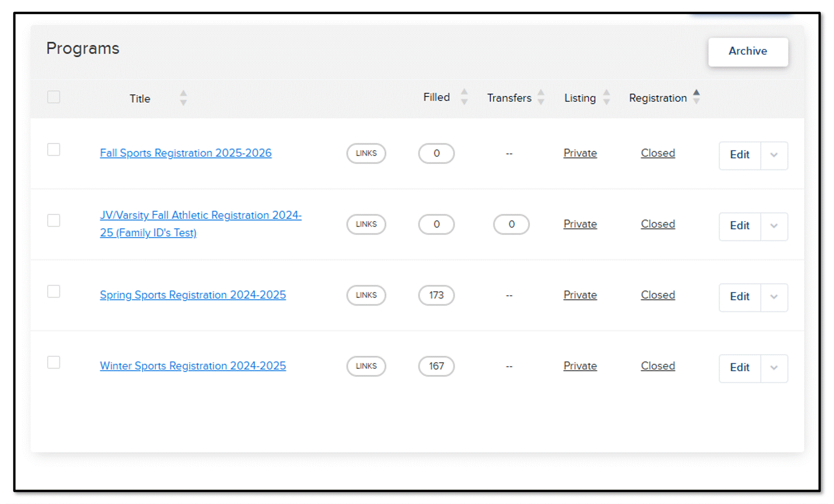
Task: Sort by the Listing column
Action: click(606, 98)
